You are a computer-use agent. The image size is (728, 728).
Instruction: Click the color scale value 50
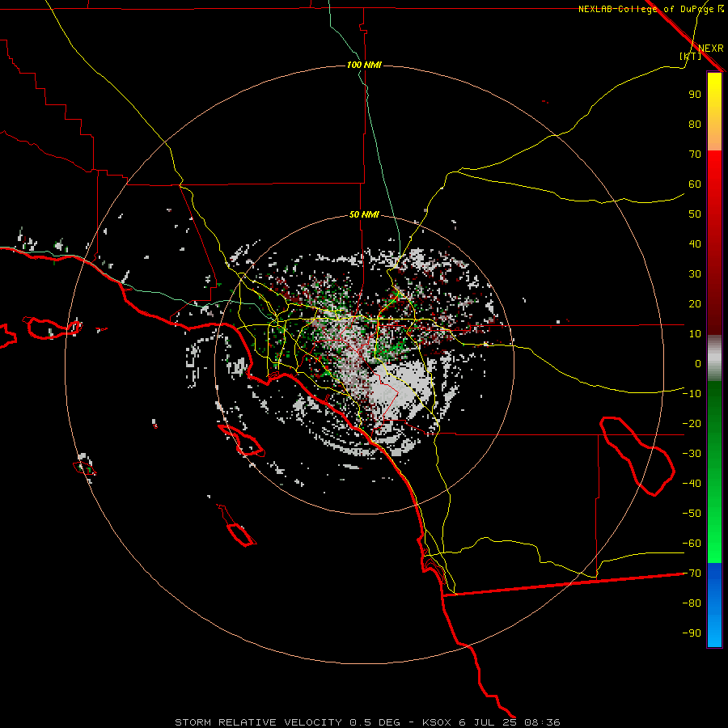point(695,214)
